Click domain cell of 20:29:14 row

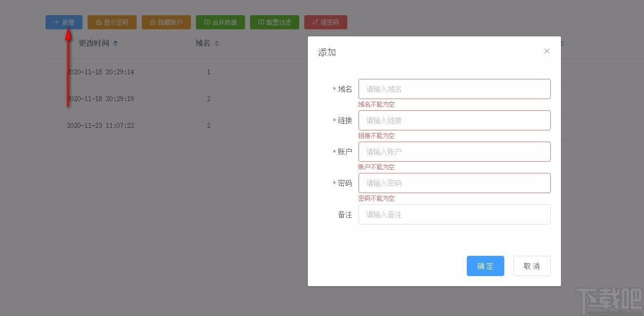(209, 72)
